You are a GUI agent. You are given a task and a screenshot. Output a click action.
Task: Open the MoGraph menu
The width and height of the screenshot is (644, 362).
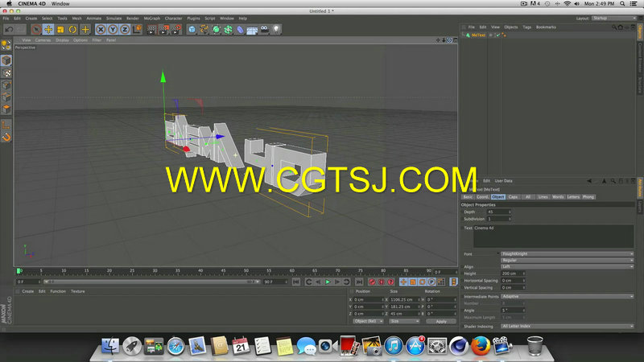152,19
